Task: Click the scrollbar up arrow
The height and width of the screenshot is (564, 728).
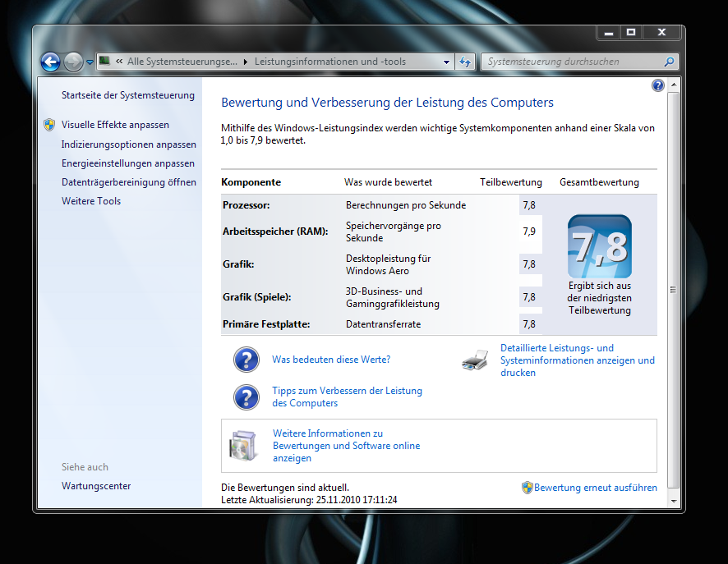Action: pos(673,85)
